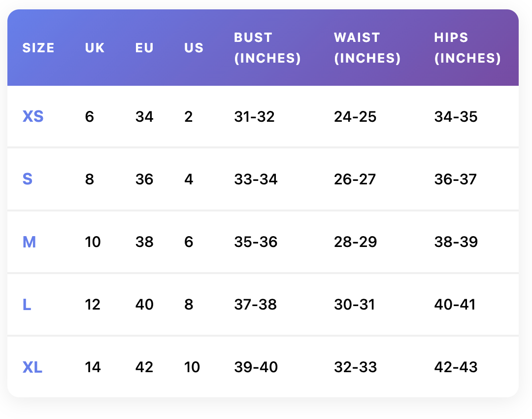Click the 26-27 waist measurement cell

355,179
